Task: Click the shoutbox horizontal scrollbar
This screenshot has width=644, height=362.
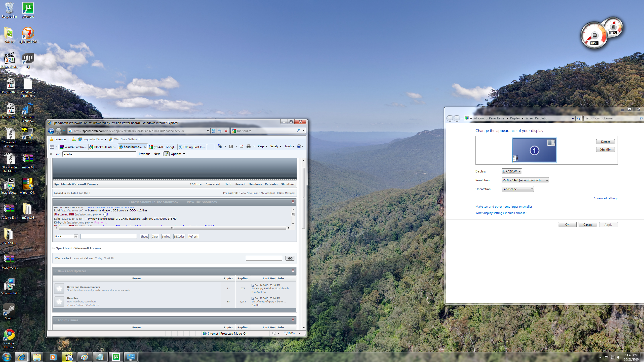Action: tap(172, 228)
